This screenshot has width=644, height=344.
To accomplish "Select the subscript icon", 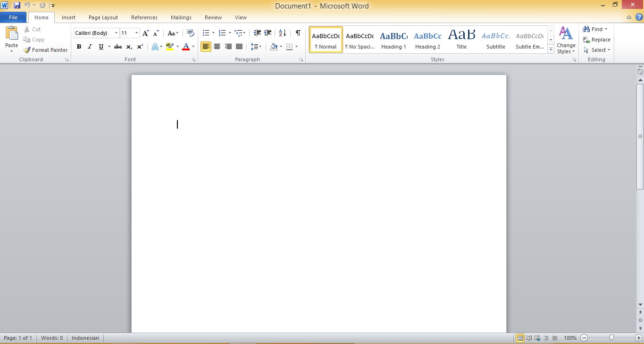I will coord(128,46).
